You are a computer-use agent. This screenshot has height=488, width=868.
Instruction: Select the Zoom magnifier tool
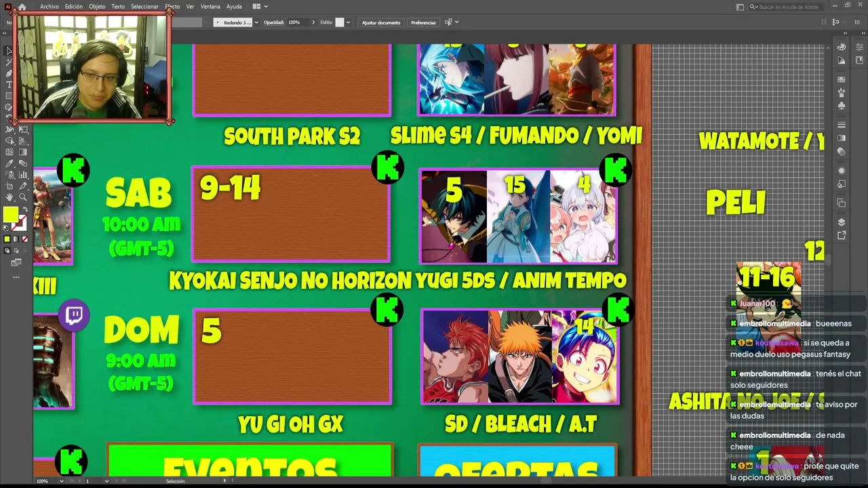[x=22, y=197]
